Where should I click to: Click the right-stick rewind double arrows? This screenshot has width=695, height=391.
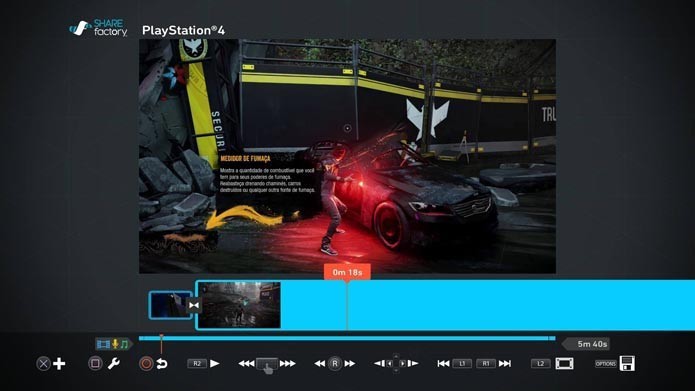[x=320, y=364]
